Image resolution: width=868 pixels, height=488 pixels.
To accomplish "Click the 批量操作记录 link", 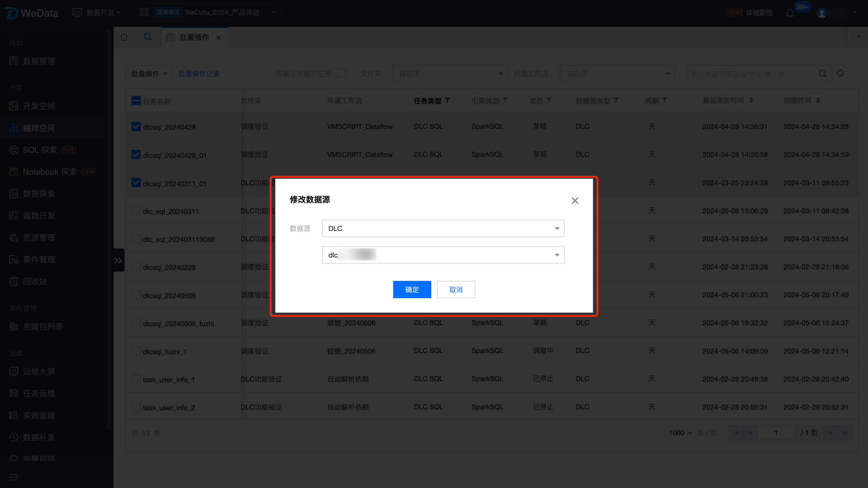I will pyautogui.click(x=198, y=73).
